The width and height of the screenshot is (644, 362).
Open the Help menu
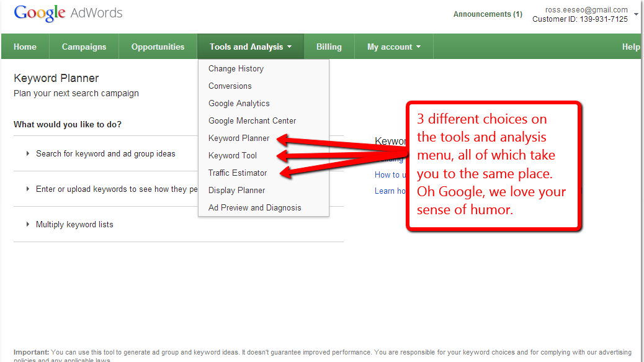[x=631, y=47]
